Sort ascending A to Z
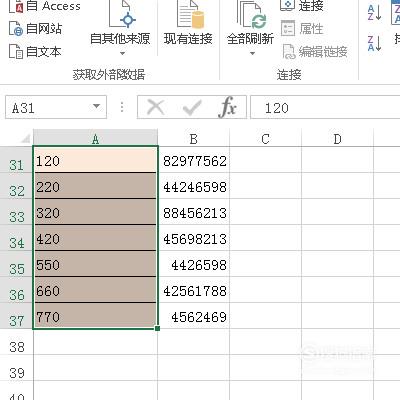The width and height of the screenshot is (400, 400). [x=374, y=13]
